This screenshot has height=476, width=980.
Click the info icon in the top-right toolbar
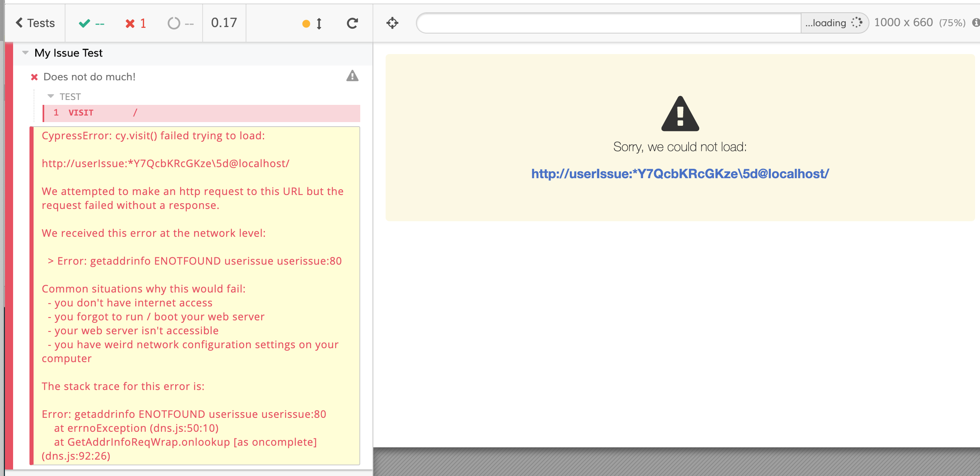[975, 23]
